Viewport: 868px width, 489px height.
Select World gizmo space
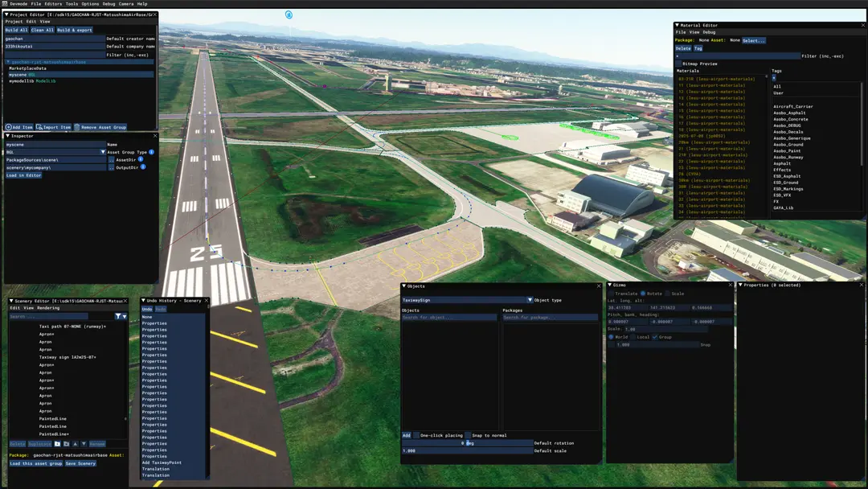click(x=611, y=337)
